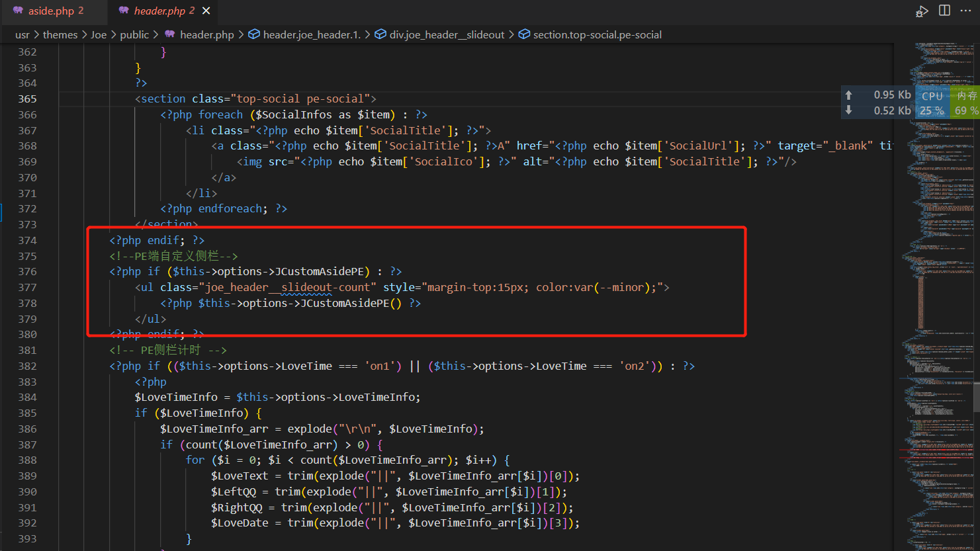
Task: Click the cube icon before div.joe_header__slideout
Action: click(x=380, y=34)
